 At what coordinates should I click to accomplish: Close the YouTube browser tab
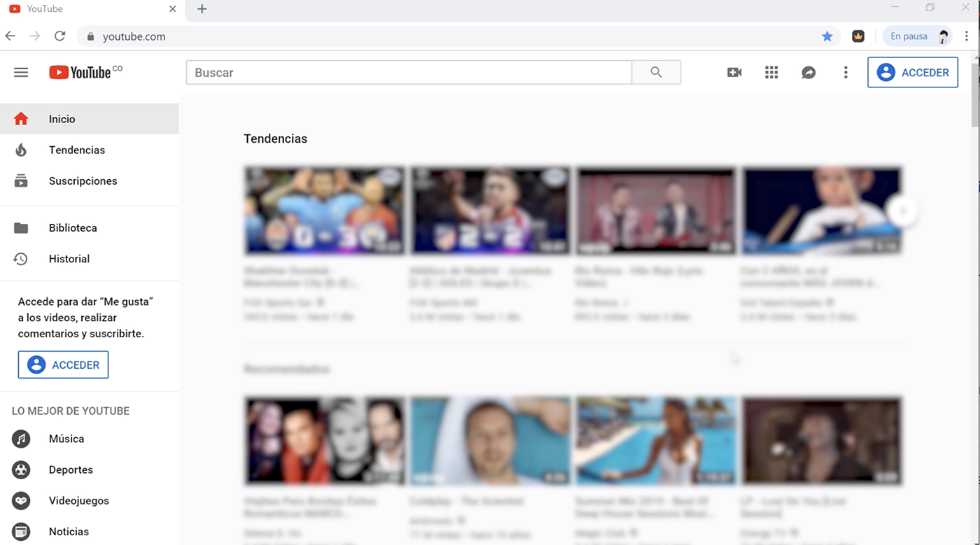pos(173,9)
